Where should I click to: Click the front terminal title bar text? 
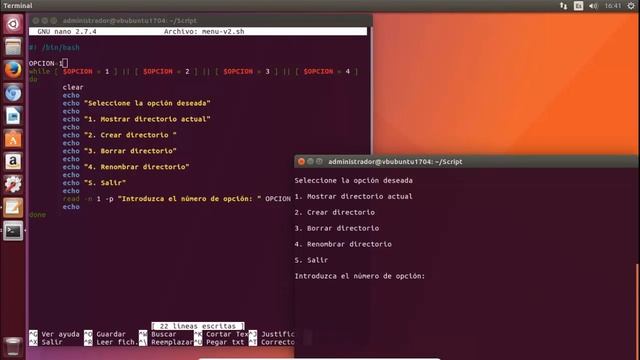(x=395, y=162)
